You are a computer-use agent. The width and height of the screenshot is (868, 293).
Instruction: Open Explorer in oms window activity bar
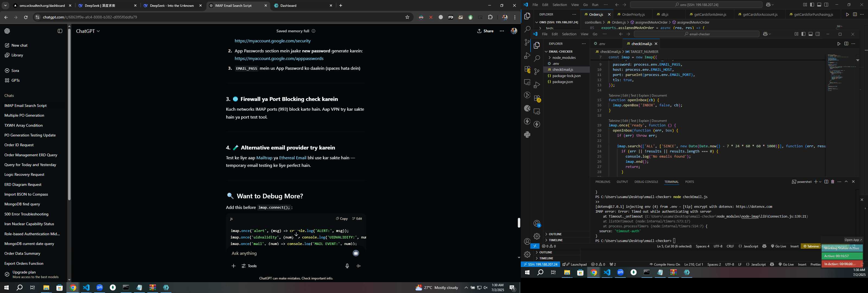coord(527,16)
